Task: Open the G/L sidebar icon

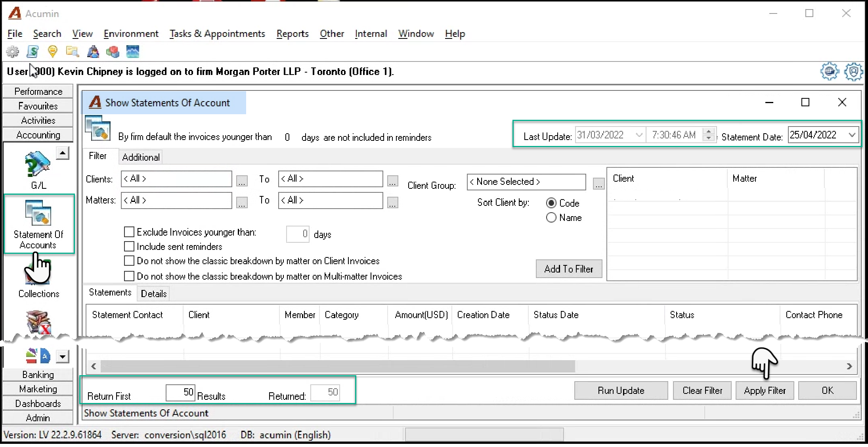Action: [x=38, y=170]
